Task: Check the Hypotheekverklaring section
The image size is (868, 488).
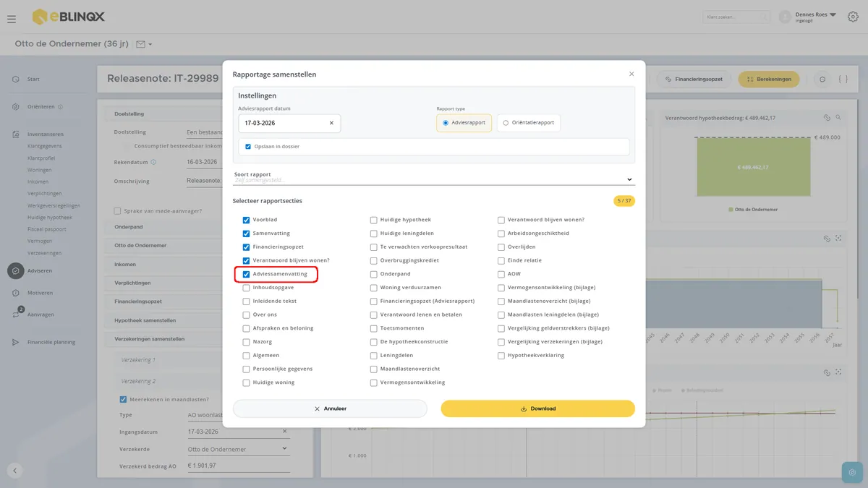Action: tap(501, 356)
